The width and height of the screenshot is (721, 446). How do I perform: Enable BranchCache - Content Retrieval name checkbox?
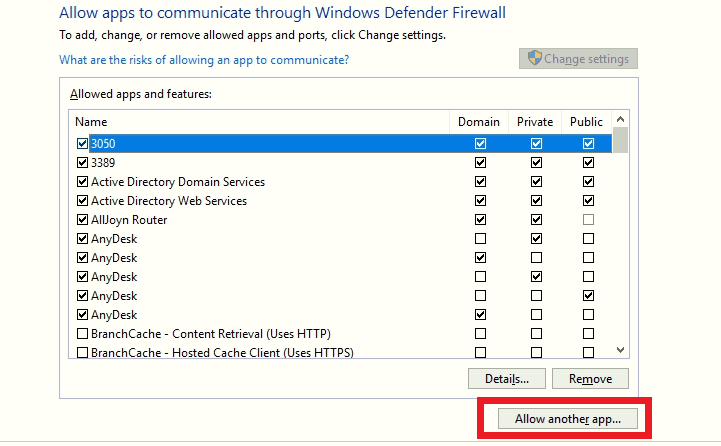pos(83,334)
